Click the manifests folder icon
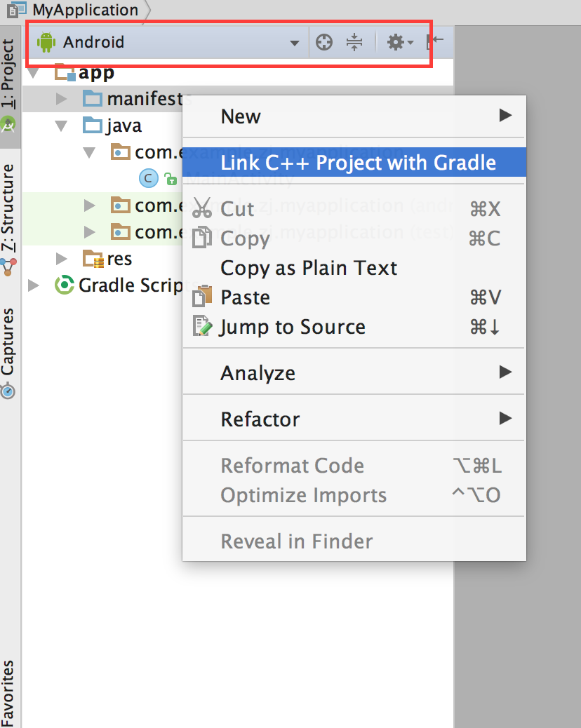The height and width of the screenshot is (728, 581). pyautogui.click(x=93, y=99)
